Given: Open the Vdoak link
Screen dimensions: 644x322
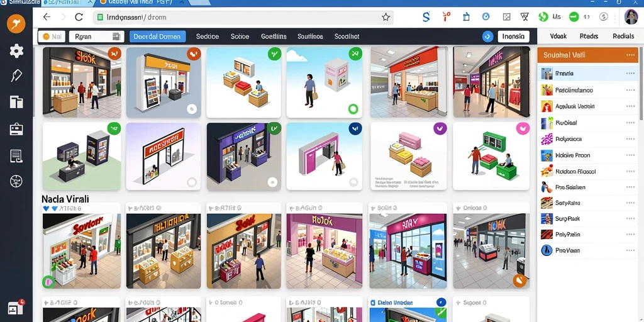Looking at the screenshot, I should (558, 36).
